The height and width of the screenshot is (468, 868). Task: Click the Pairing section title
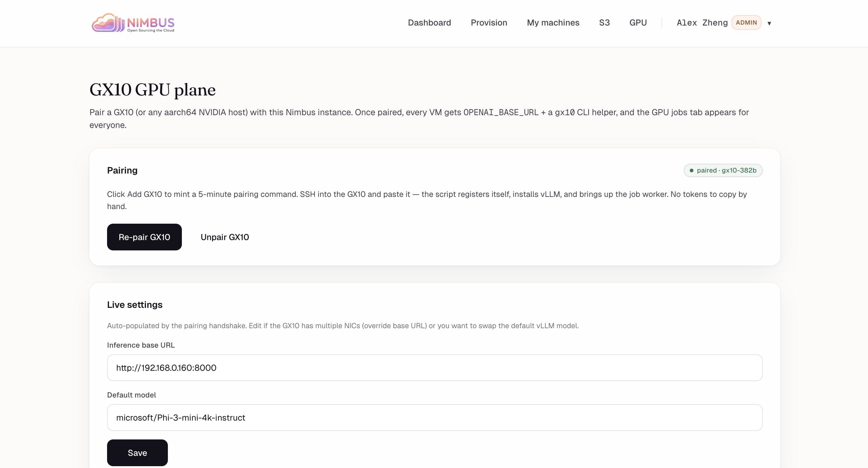(x=122, y=170)
